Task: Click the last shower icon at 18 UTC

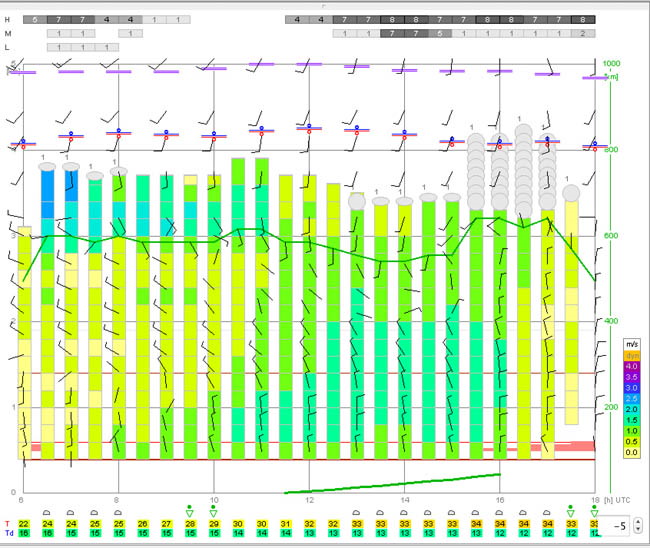Action: point(594,512)
